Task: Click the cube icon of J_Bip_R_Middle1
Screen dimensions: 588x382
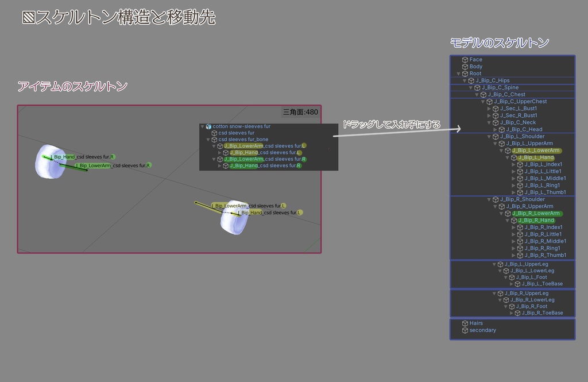Action: coord(520,242)
